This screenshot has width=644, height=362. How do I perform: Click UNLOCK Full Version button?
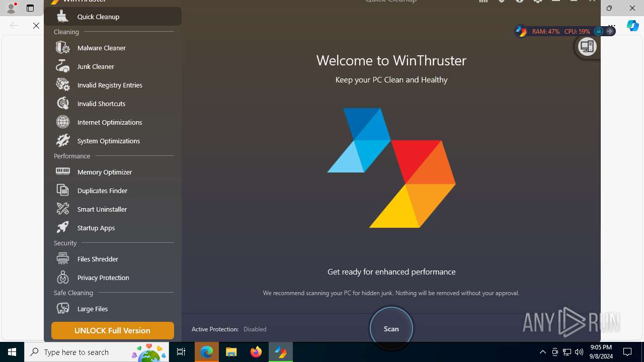tap(113, 330)
